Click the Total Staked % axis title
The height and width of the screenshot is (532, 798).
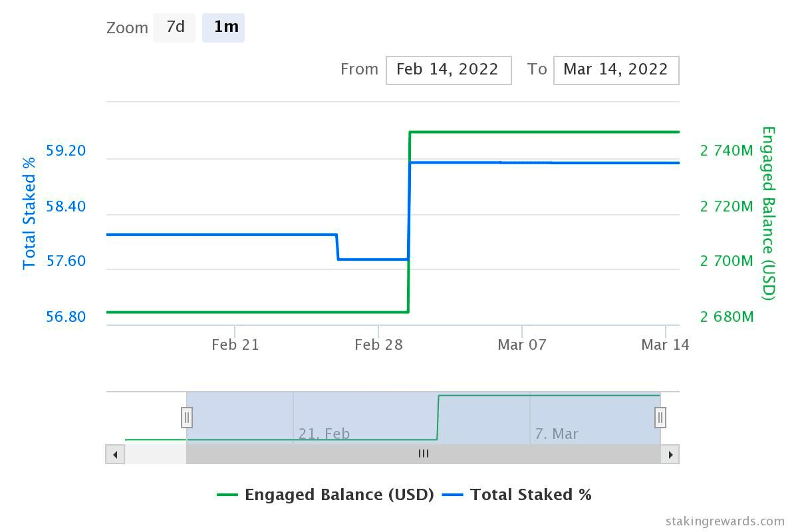pyautogui.click(x=29, y=211)
